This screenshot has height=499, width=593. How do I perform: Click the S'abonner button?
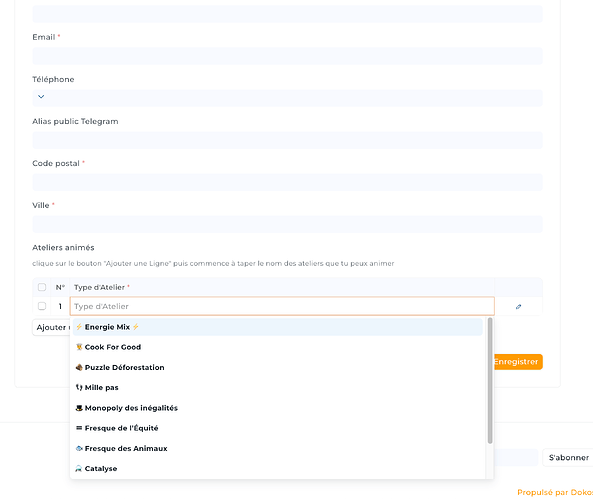pyautogui.click(x=568, y=457)
